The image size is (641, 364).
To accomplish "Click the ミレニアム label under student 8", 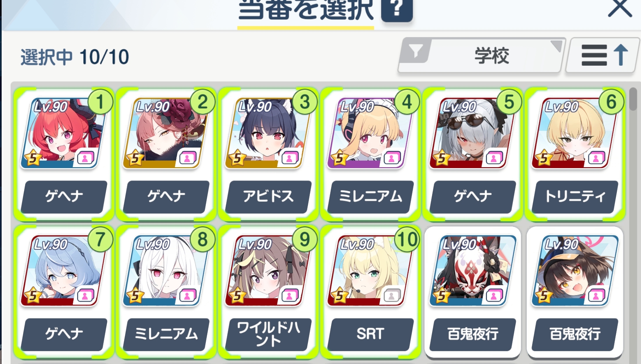I will pos(166,334).
